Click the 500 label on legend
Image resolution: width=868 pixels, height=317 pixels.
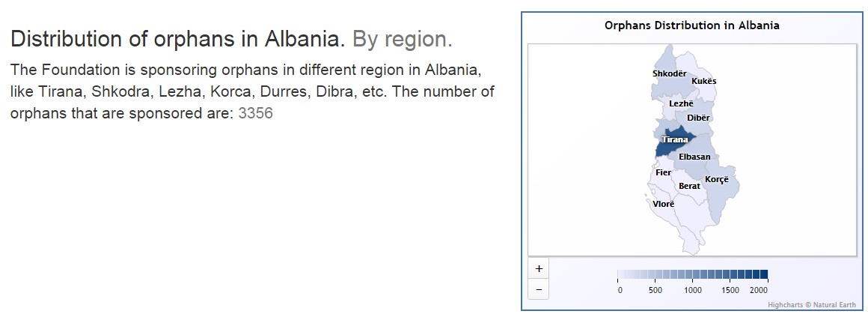click(x=655, y=290)
